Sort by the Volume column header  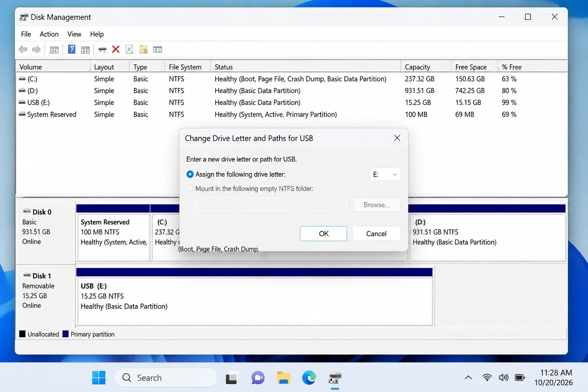click(53, 67)
